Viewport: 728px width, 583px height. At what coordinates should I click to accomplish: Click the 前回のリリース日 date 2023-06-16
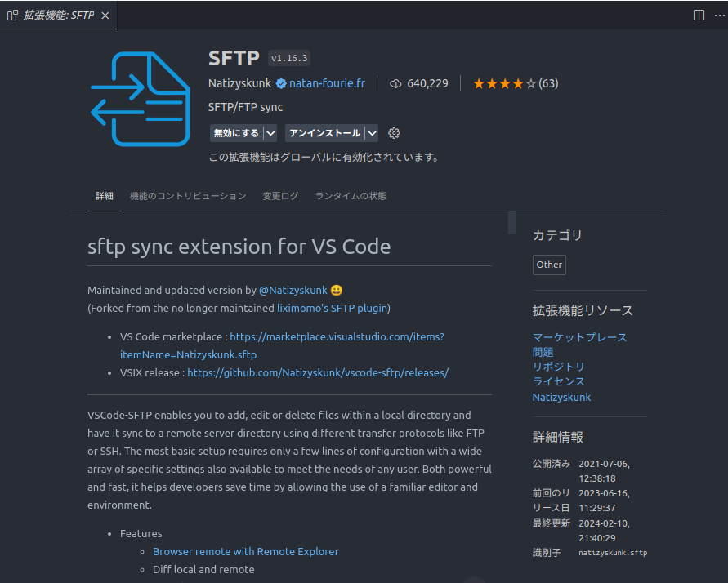(x=604, y=501)
